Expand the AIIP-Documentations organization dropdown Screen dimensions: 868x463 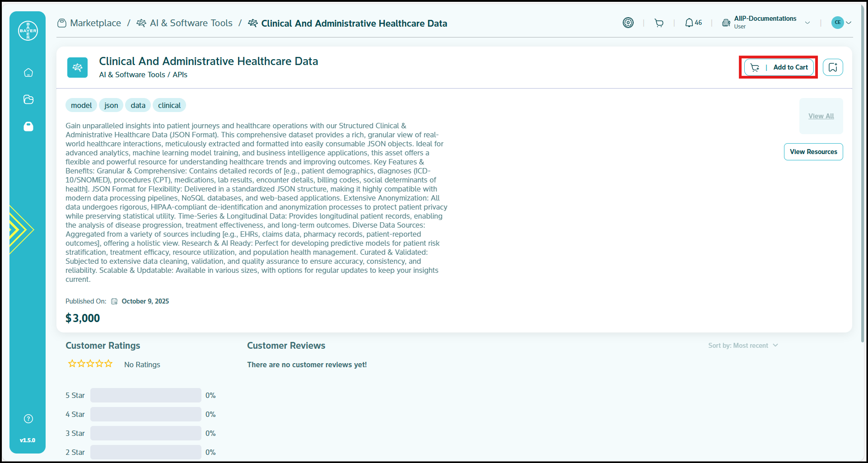[807, 23]
